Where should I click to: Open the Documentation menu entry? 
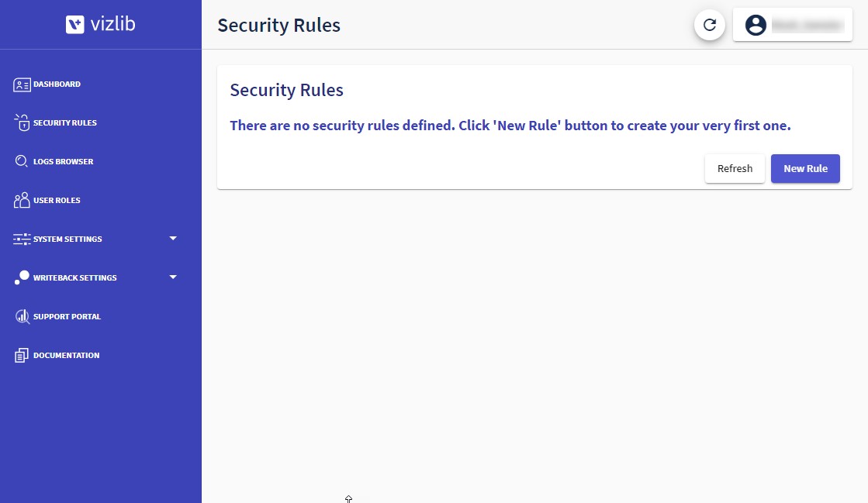[67, 355]
